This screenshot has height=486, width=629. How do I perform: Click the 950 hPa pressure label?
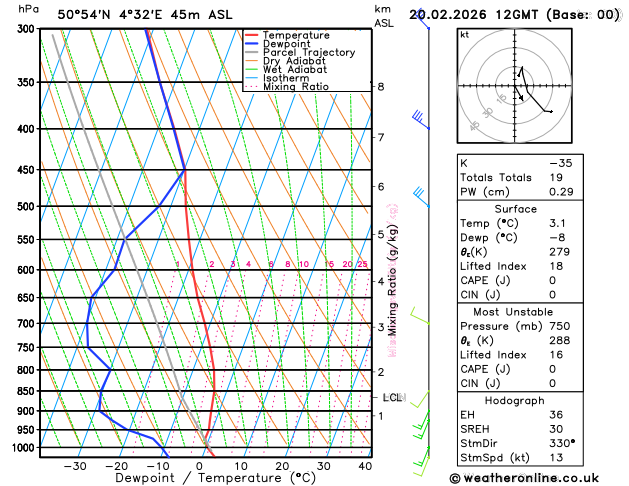pos(28,430)
